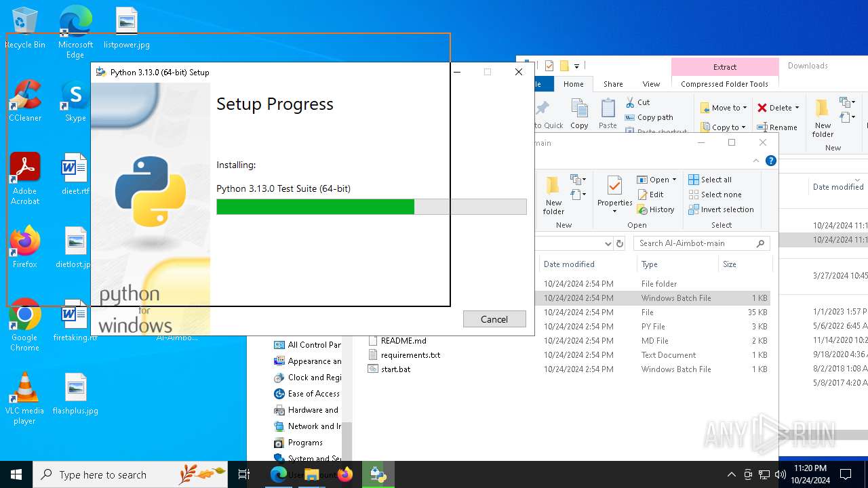Select the listpower.jpg desktop file
This screenshot has height=488, width=868.
127,28
